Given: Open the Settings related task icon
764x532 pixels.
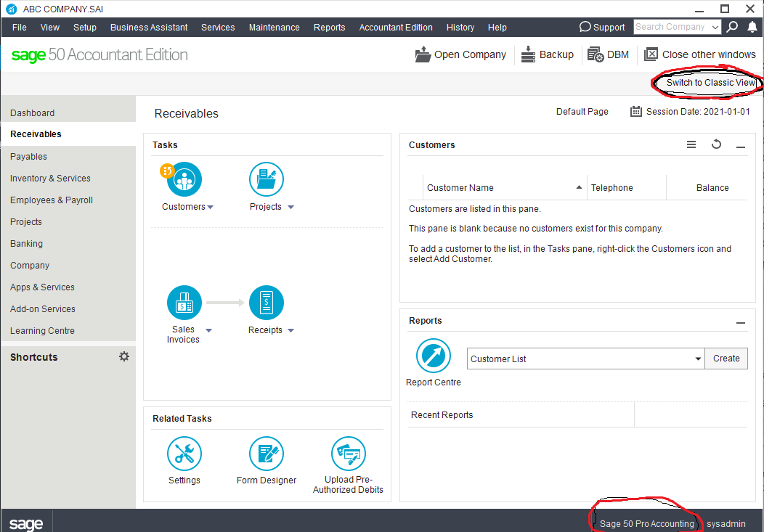Looking at the screenshot, I should (184, 454).
